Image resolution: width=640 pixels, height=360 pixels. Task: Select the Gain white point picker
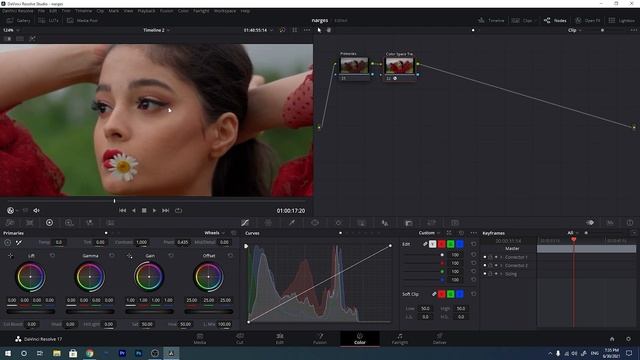pos(129,256)
